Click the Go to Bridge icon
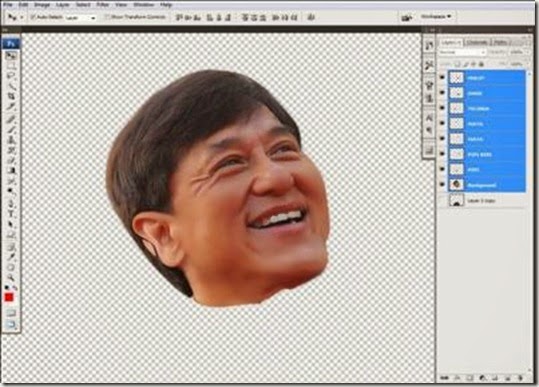 pyautogui.click(x=407, y=17)
